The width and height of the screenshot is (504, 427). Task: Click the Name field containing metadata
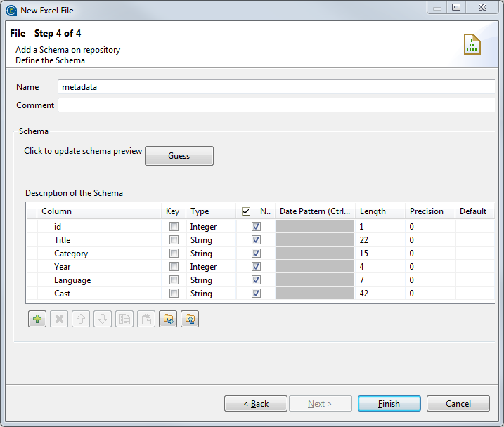(276, 87)
